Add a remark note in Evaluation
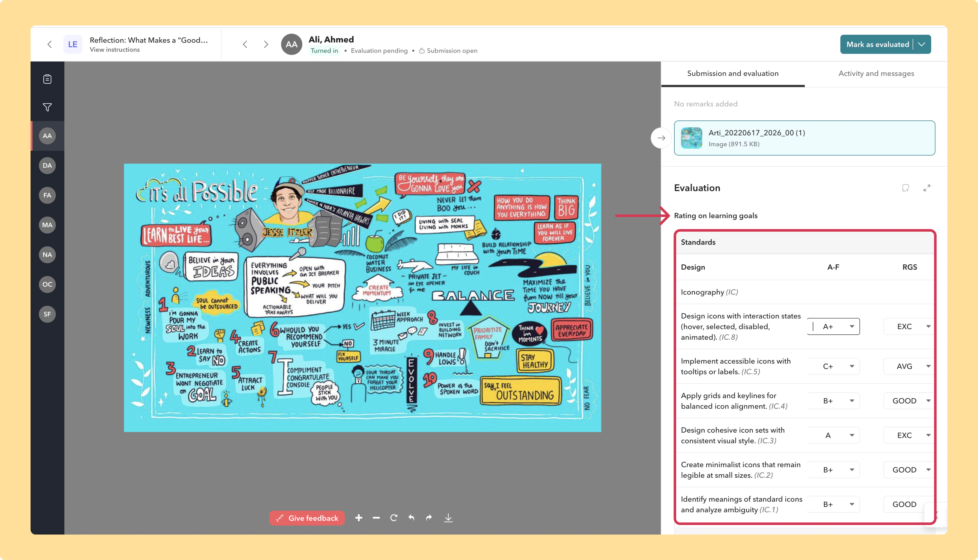 [906, 188]
